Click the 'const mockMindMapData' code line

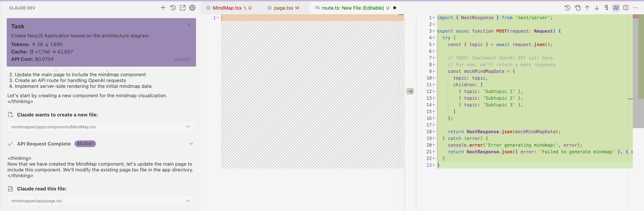[x=481, y=71]
